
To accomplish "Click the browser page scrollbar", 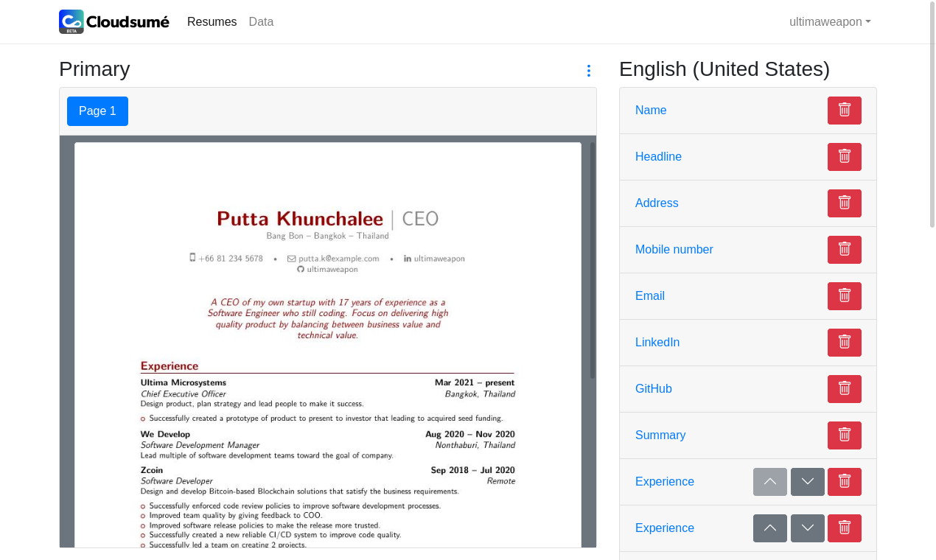I will pos(932,114).
